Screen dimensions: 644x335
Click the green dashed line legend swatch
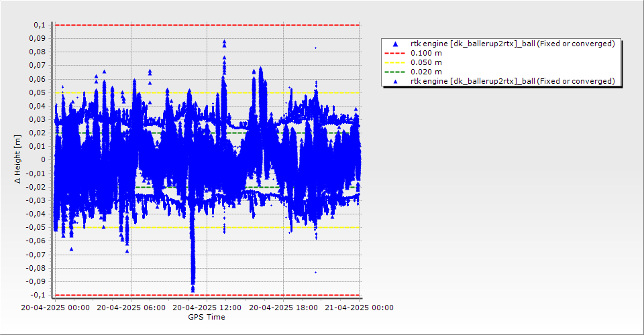(x=394, y=72)
